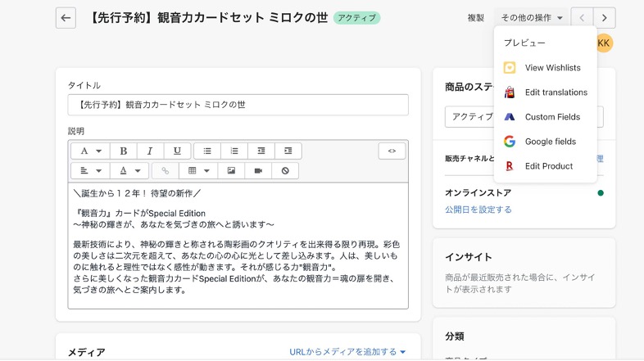Apply underline formatting to text
The image size is (644, 361).
[177, 151]
